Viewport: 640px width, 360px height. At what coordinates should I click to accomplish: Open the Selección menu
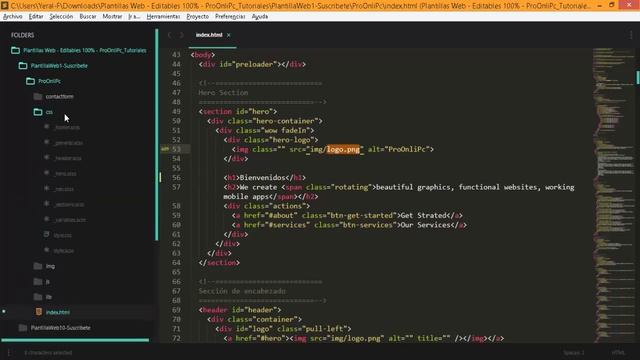click(61, 16)
